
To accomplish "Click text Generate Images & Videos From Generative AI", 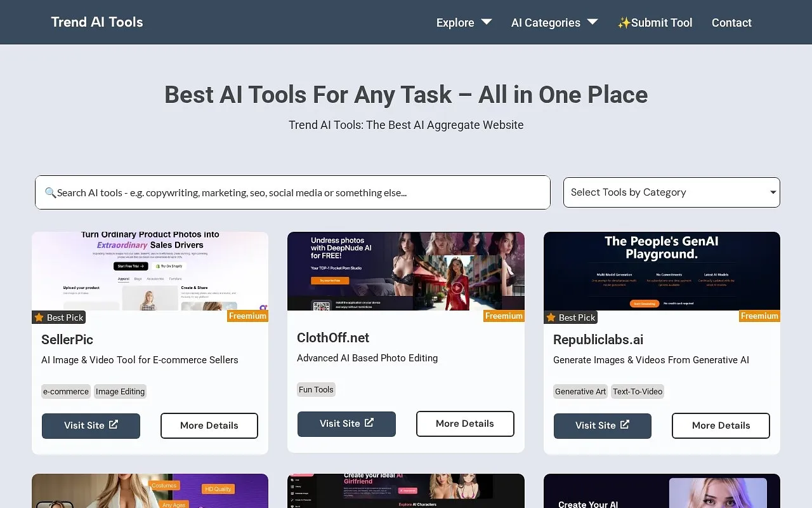I will 651,360.
